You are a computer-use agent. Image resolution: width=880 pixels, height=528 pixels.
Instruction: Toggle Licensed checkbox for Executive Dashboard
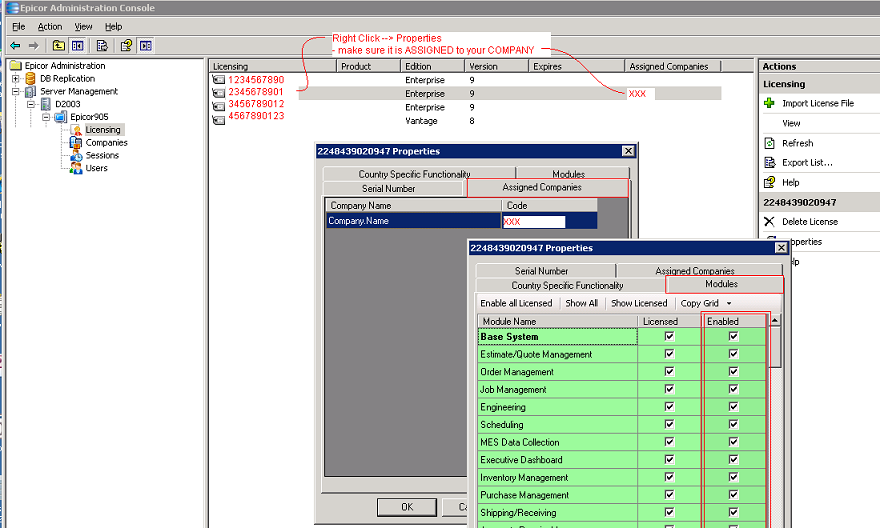(x=669, y=460)
